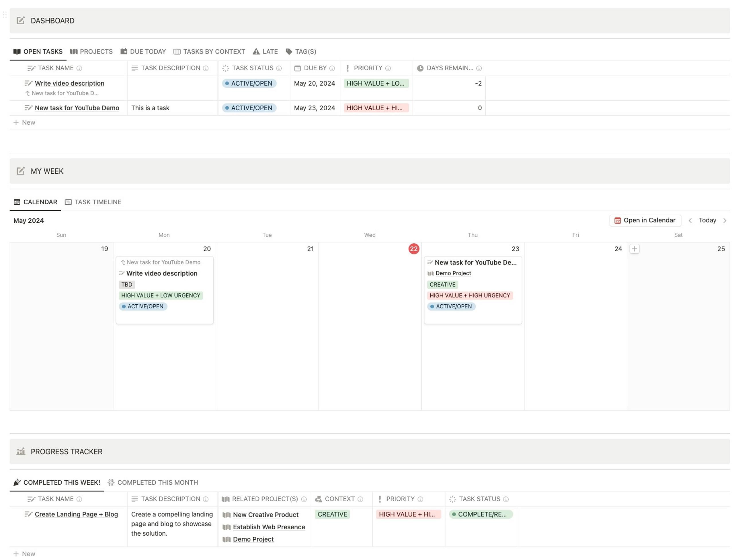Click the task description cell reading This is a task
The width and height of the screenshot is (734, 560).
[151, 108]
